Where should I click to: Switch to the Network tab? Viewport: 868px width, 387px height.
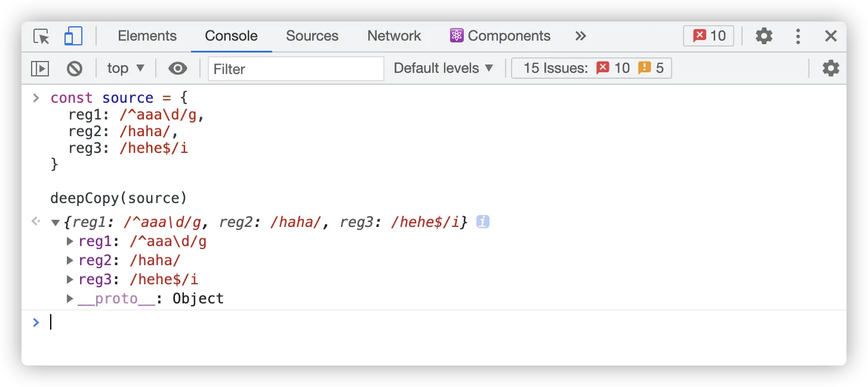pos(394,36)
